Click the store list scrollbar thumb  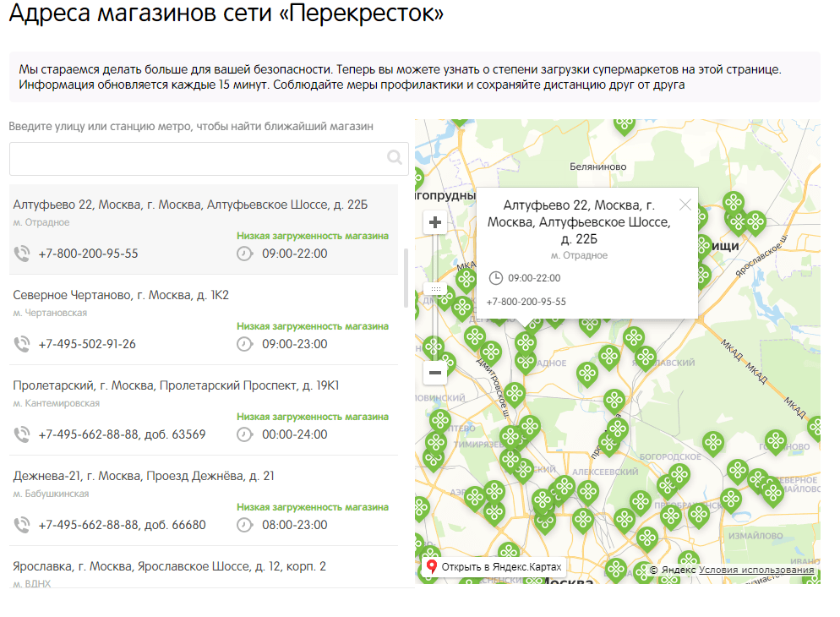pyautogui.click(x=406, y=278)
